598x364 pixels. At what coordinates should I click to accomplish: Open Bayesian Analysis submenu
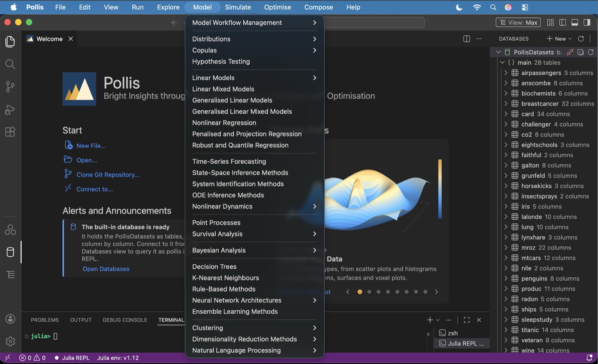[x=255, y=250]
